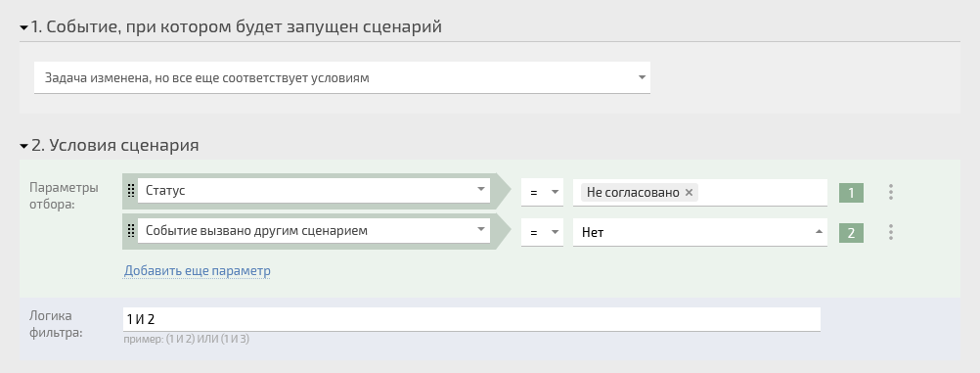Click the three-dot menu for condition 1
The width and height of the screenshot is (980, 373).
click(x=891, y=192)
